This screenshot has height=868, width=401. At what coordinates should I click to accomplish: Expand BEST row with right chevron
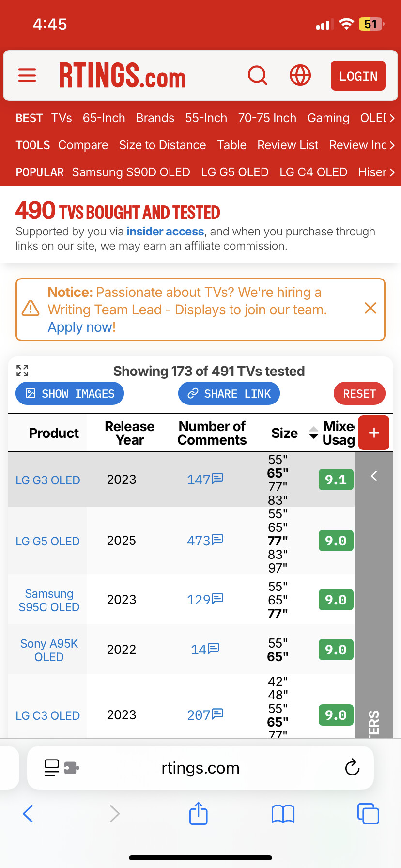coord(392,118)
